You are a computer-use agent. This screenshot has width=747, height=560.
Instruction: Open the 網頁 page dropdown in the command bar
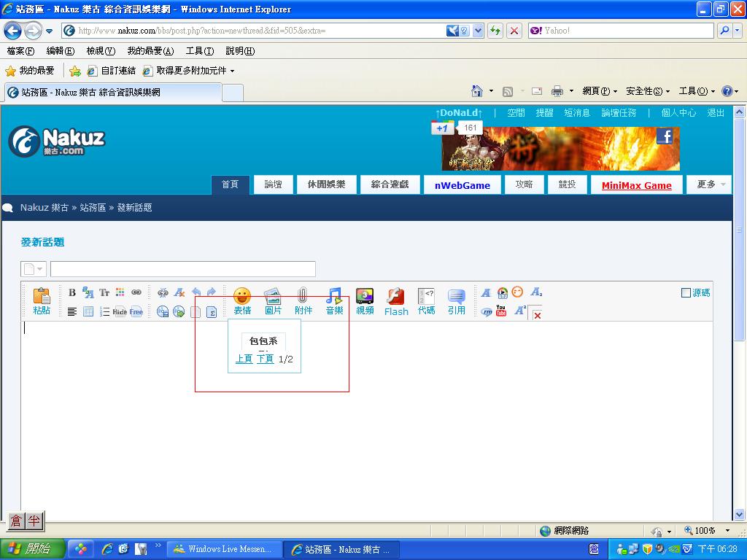tap(600, 91)
